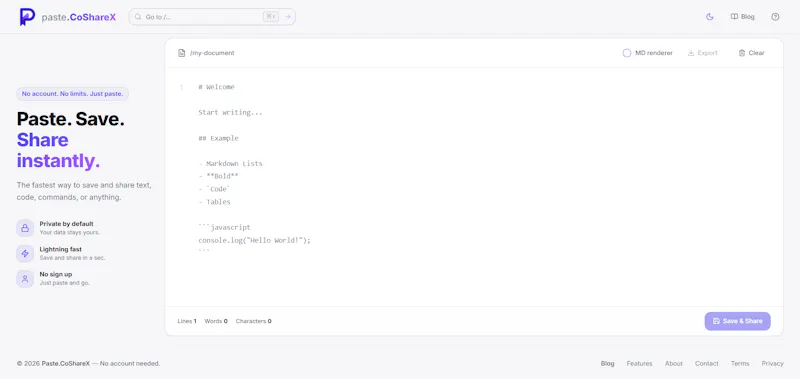
Task: Click the Clear button label
Action: (x=757, y=53)
